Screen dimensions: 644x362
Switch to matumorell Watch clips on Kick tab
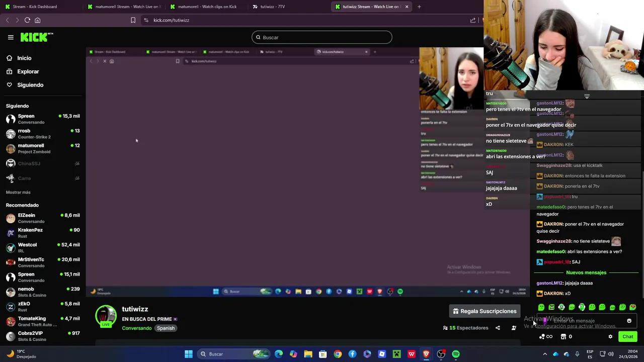pyautogui.click(x=206, y=7)
